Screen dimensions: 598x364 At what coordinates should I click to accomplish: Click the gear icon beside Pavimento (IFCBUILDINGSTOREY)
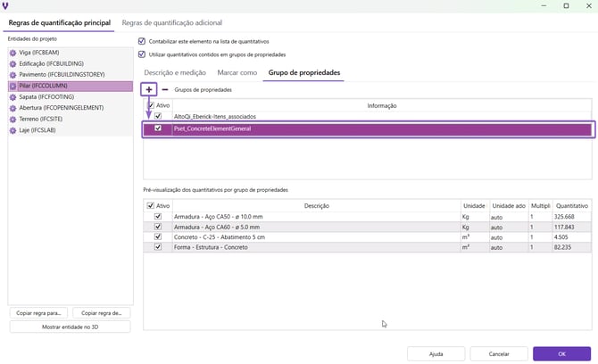point(12,75)
